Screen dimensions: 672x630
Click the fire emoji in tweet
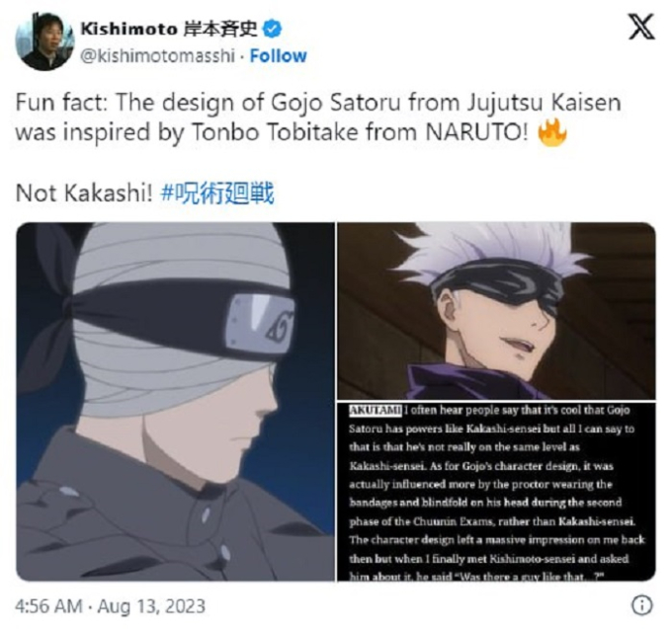(x=552, y=132)
